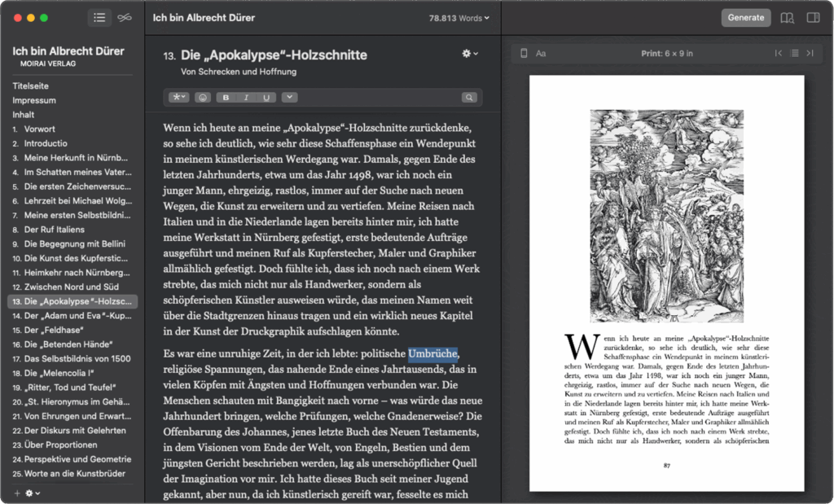834x504 pixels.
Task: Click the woodcut image in preview page
Action: point(666,216)
